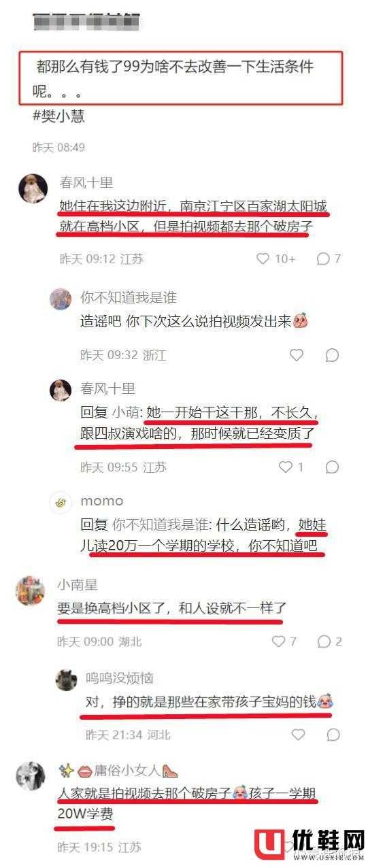Open 小南星's avatar picture
Viewport: 368px width, 868px height.
tap(31, 590)
